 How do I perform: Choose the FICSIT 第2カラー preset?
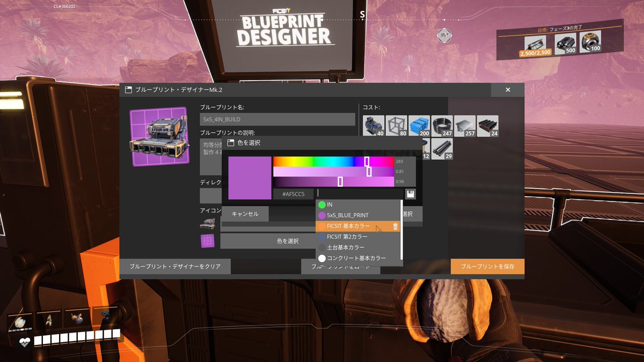[357, 237]
